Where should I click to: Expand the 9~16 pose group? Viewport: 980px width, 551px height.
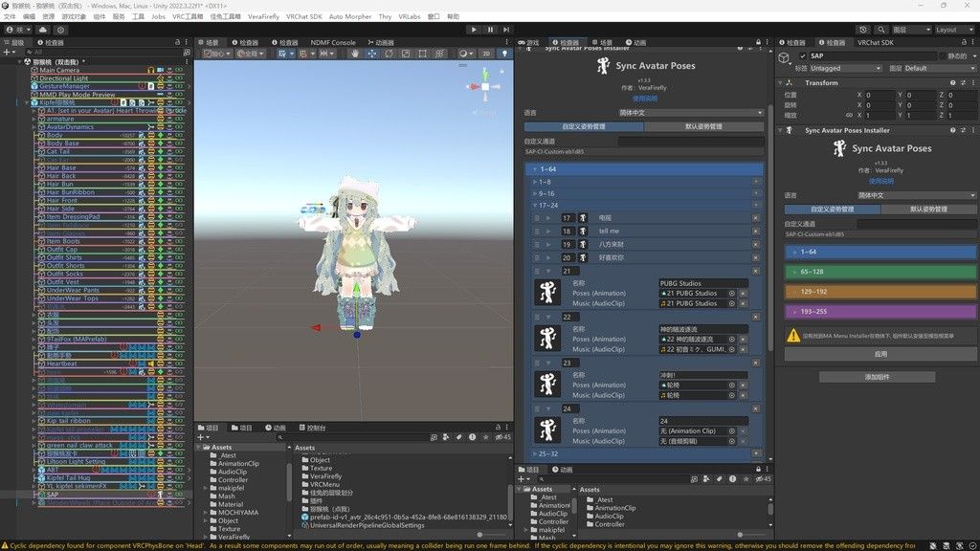click(535, 193)
